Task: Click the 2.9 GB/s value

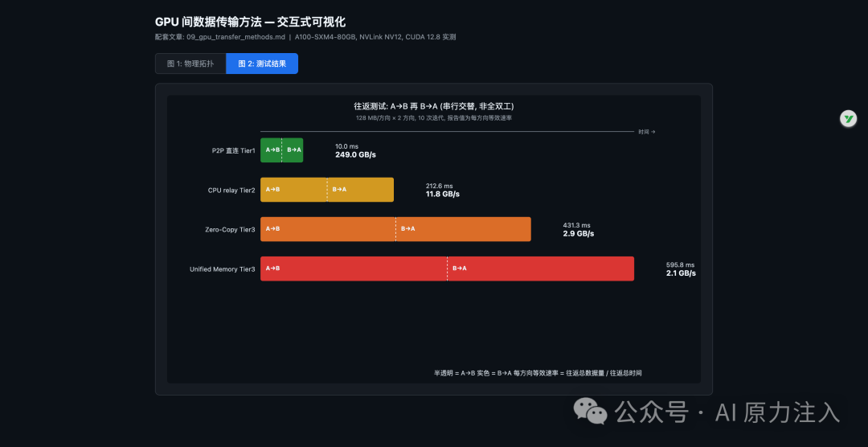Action: (579, 234)
